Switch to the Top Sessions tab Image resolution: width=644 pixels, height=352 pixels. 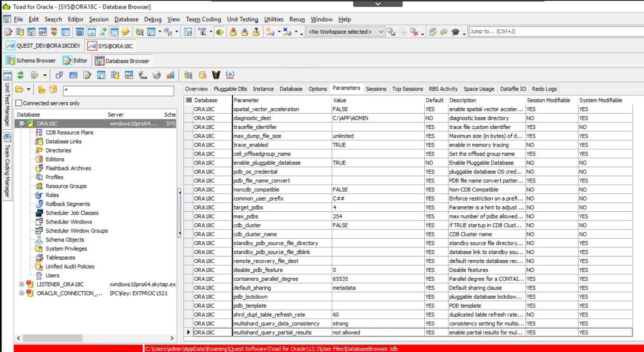[x=408, y=89]
